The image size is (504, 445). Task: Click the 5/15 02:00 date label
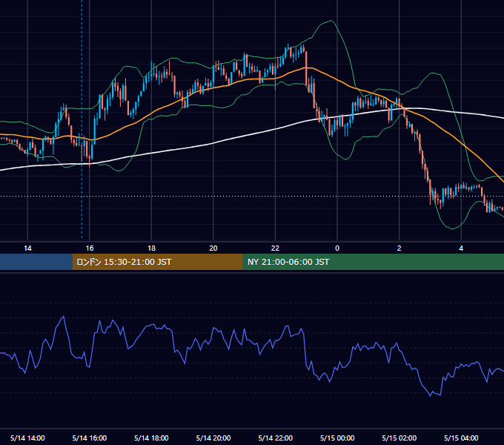[x=399, y=438]
